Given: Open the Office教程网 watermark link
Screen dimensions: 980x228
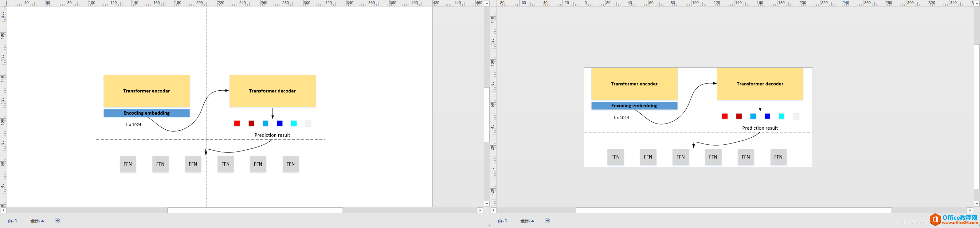Looking at the screenshot, I should [954, 220].
